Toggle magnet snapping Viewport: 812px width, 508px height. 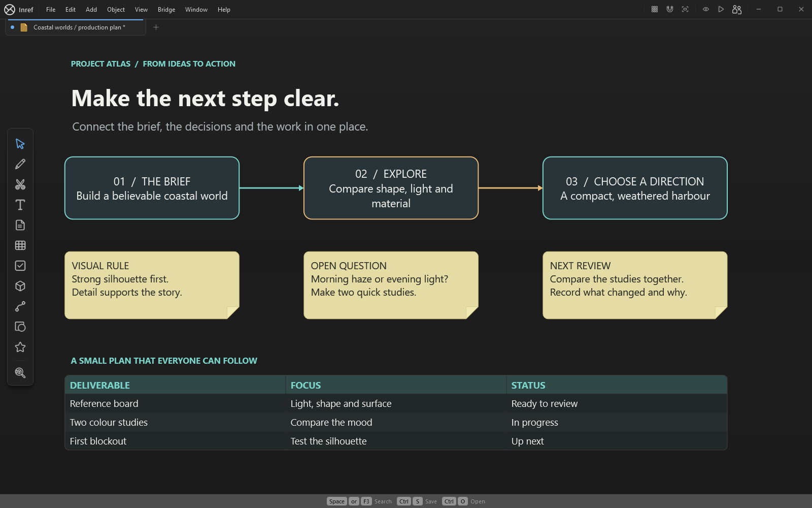[x=670, y=9]
